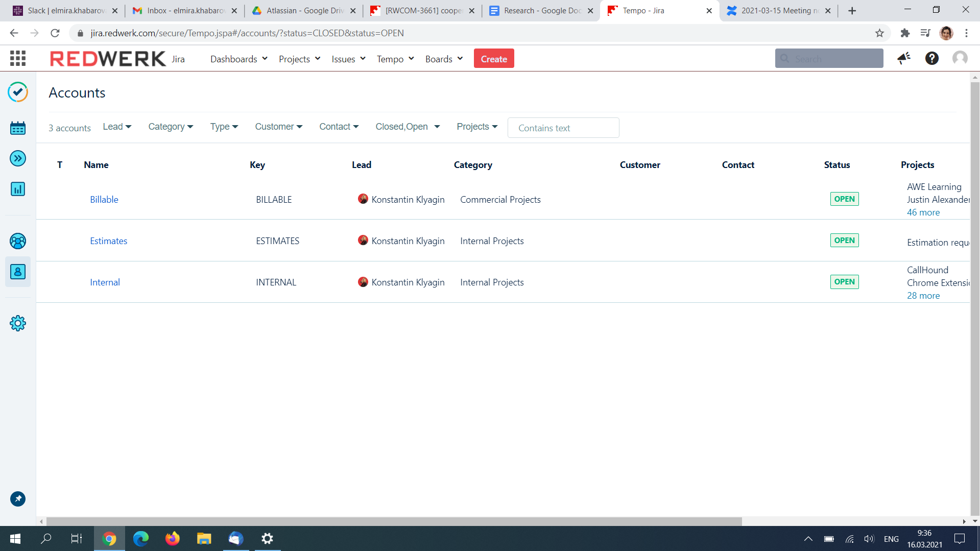Image resolution: width=980 pixels, height=551 pixels.
Task: Click the horizontal scrollbar at page bottom
Action: [x=393, y=521]
